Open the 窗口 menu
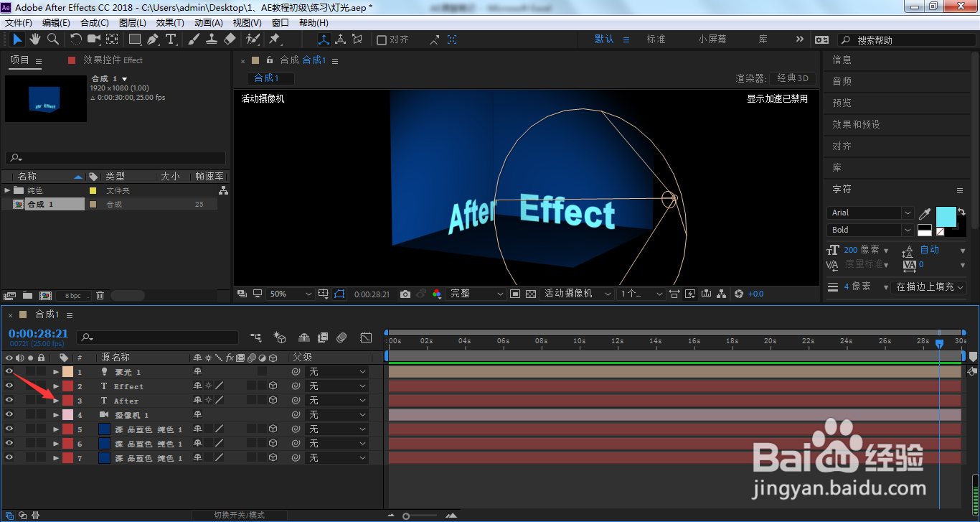The width and height of the screenshot is (980, 522). click(x=281, y=22)
